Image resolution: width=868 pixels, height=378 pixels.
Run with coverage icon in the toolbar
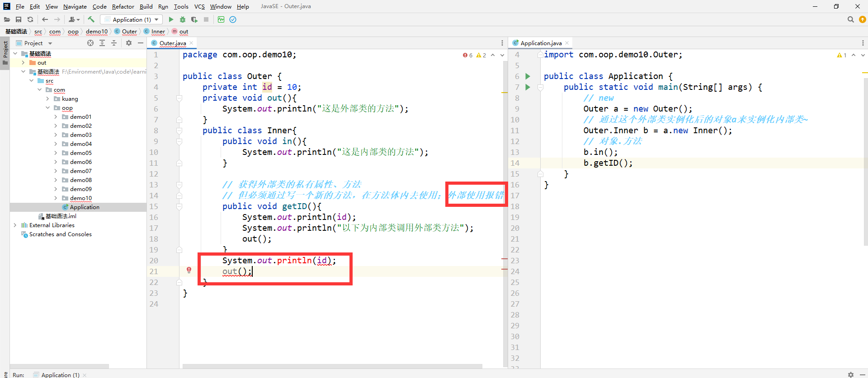tap(194, 19)
